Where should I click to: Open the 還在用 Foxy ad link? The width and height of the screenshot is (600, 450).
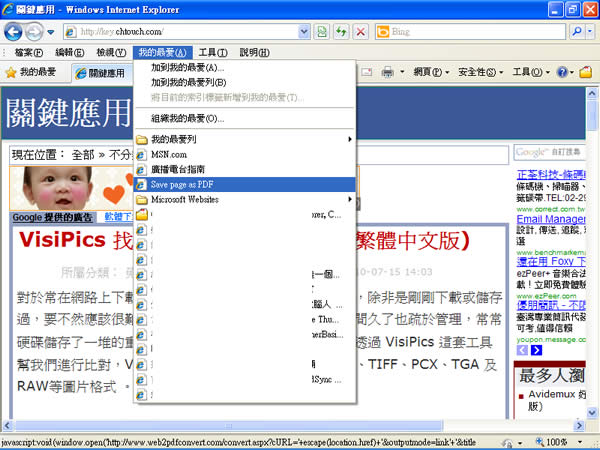[x=551, y=262]
